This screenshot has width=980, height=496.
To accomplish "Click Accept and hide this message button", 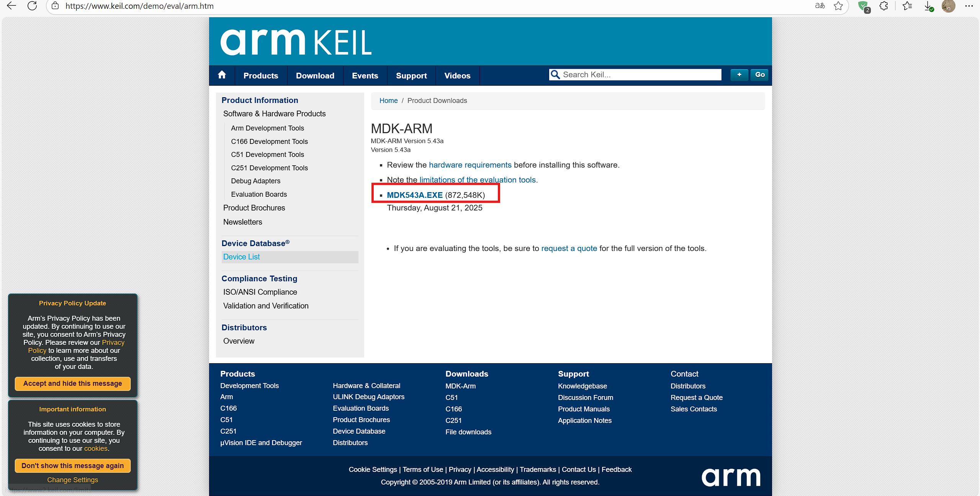I will [73, 383].
